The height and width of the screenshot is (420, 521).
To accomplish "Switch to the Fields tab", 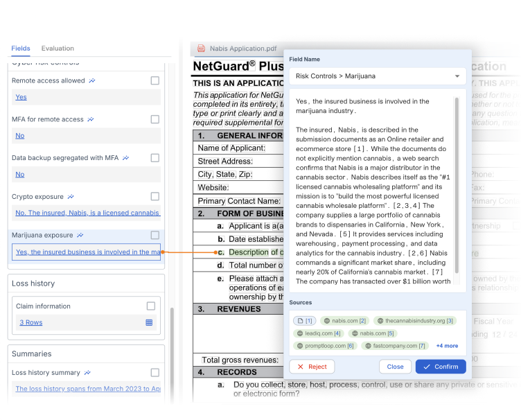I will click(21, 49).
